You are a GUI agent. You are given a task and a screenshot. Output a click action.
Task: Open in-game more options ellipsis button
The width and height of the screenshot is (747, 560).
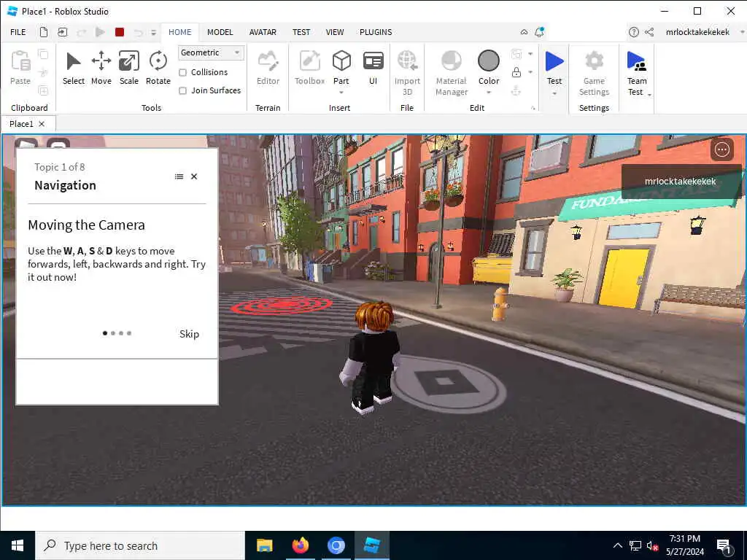[x=721, y=149]
